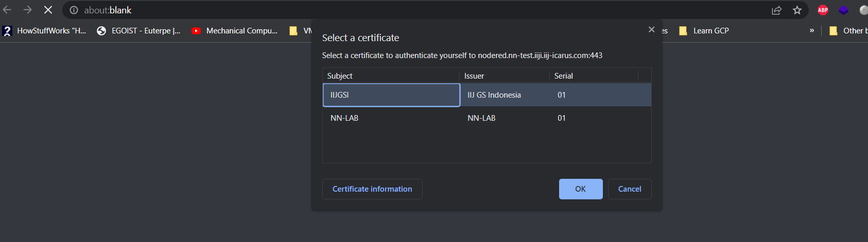Click the browser forward arrow
Screen dimensions: 868x242
tap(27, 10)
